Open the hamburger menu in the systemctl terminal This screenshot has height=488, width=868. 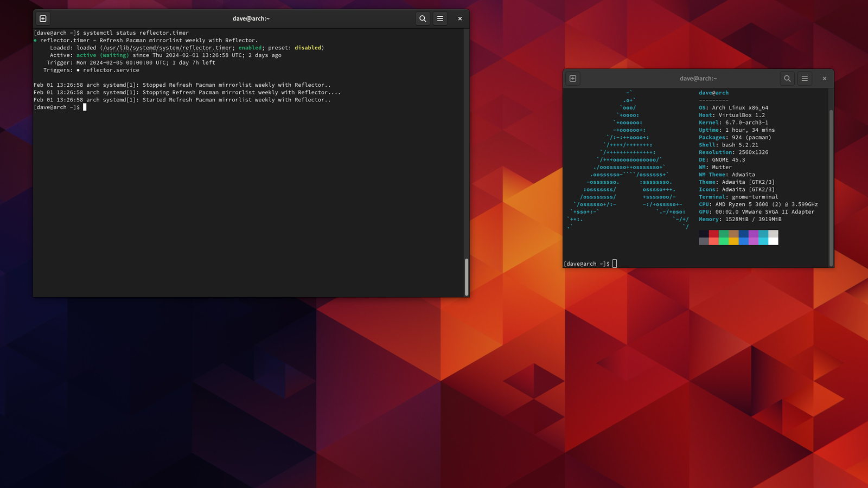[x=440, y=18]
